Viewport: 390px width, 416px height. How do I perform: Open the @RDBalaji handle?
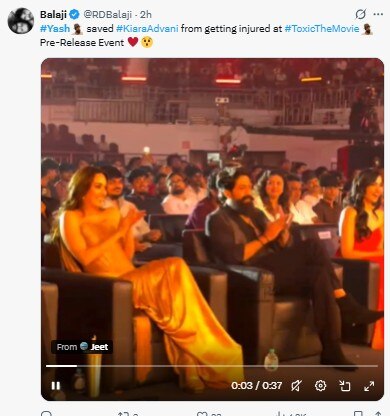[x=107, y=14]
